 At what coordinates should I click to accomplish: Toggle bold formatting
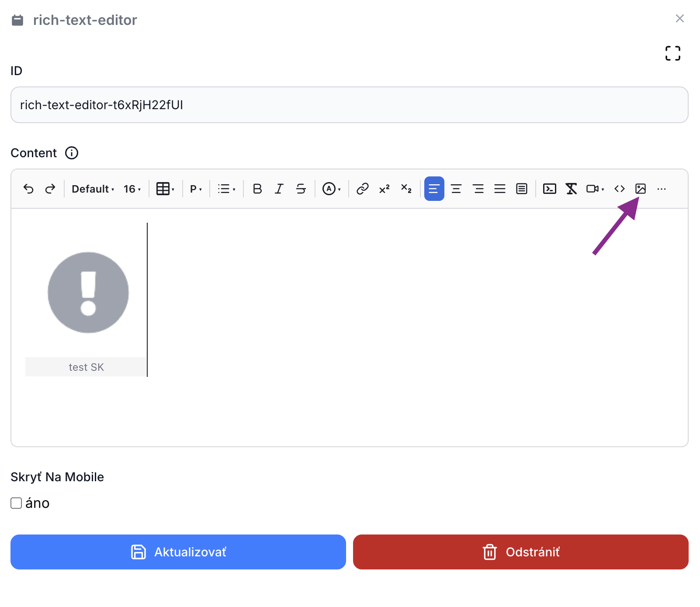(257, 189)
